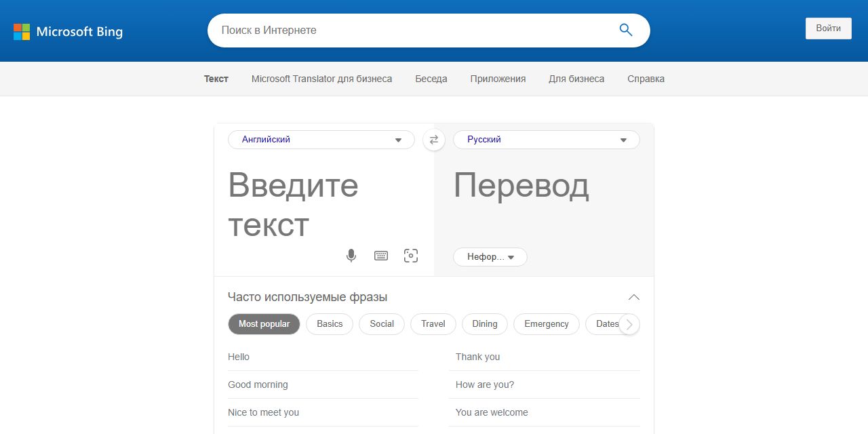Choose the phrase Thank you
The image size is (868, 434).
(545, 357)
